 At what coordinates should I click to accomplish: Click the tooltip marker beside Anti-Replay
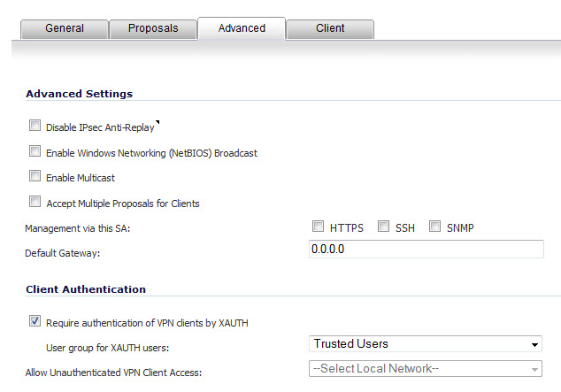point(158,122)
